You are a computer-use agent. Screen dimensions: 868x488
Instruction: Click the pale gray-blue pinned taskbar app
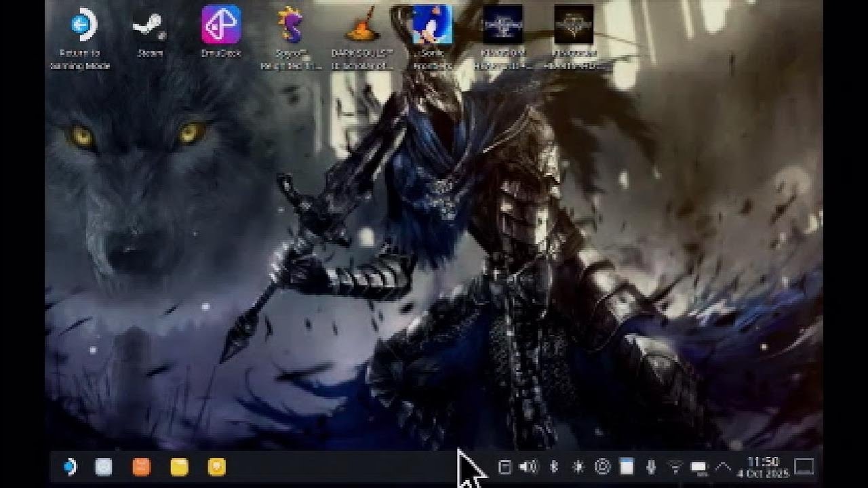(x=103, y=466)
